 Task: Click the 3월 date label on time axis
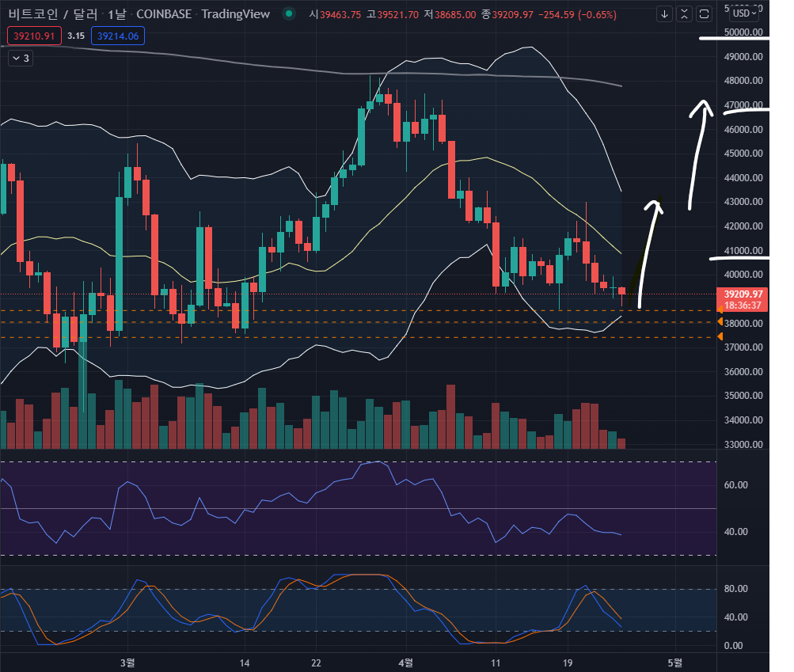click(x=127, y=663)
